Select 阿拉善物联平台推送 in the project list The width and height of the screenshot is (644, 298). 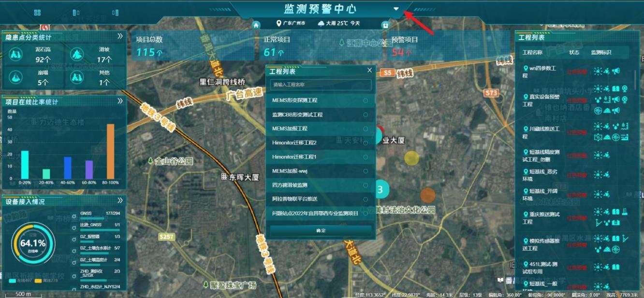pos(295,199)
